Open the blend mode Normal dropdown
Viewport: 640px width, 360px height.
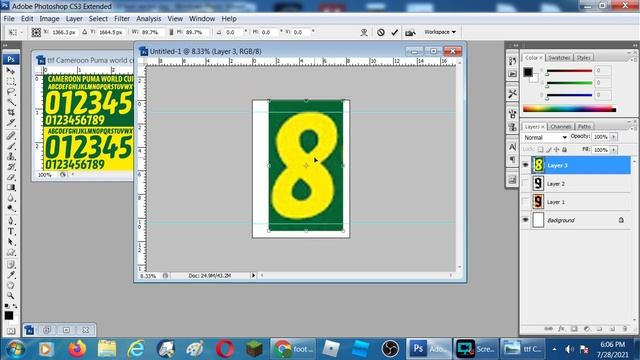click(x=545, y=138)
